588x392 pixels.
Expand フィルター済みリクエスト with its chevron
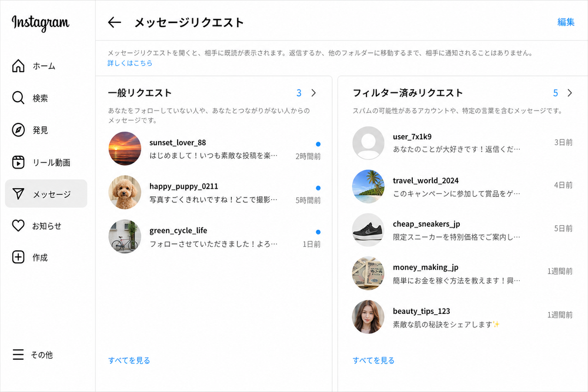(570, 93)
